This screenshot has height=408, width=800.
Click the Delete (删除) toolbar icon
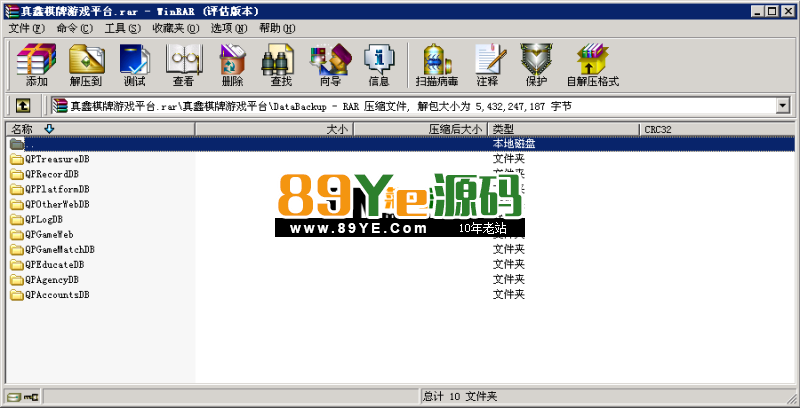tap(232, 65)
